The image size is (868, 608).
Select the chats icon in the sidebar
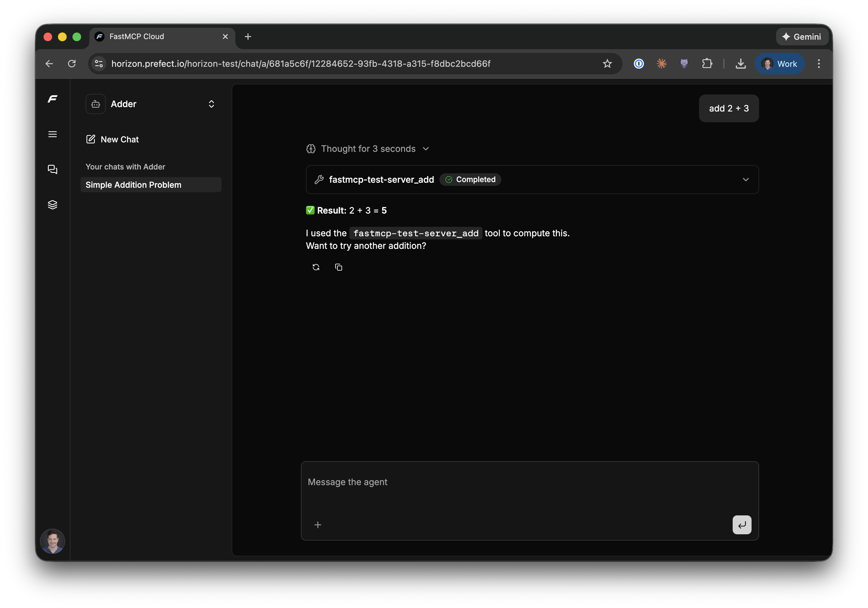tap(53, 169)
